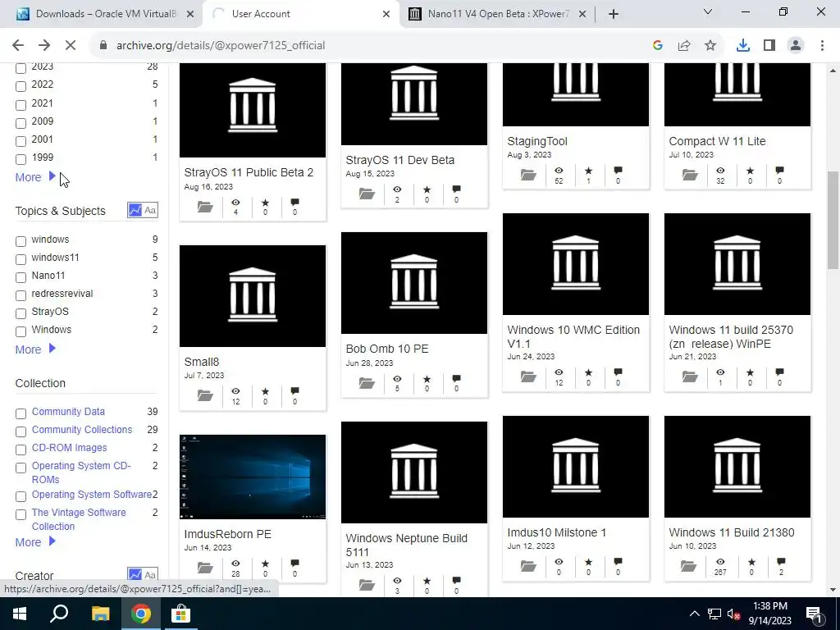
Task: Open the CD-ROM Images collection link
Action: pos(69,447)
